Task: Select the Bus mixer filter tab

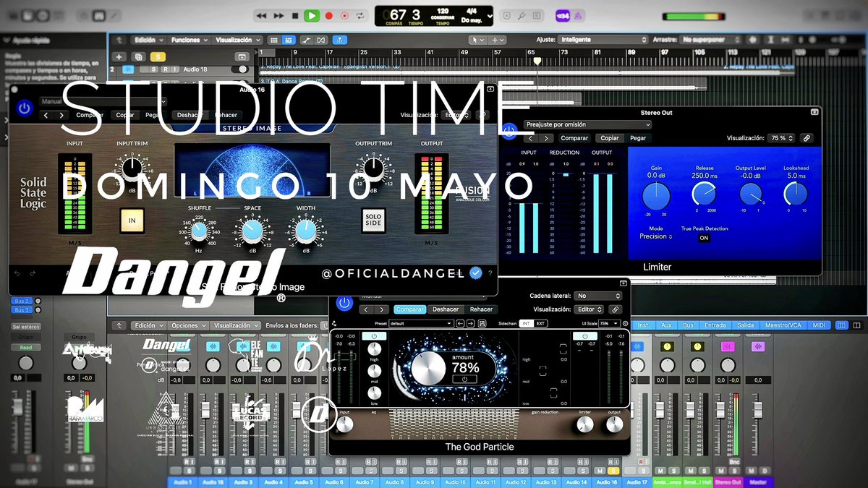Action: pyautogui.click(x=688, y=325)
